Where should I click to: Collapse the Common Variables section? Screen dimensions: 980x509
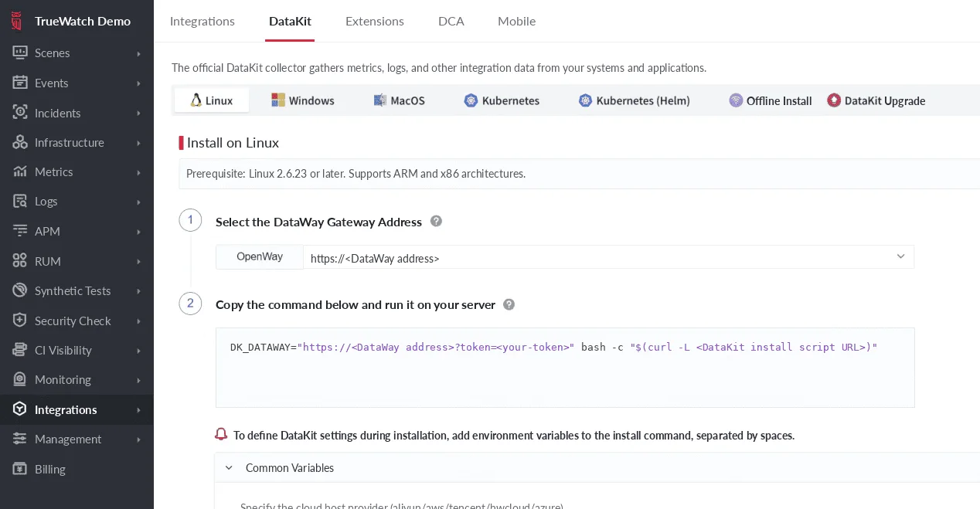coord(229,468)
